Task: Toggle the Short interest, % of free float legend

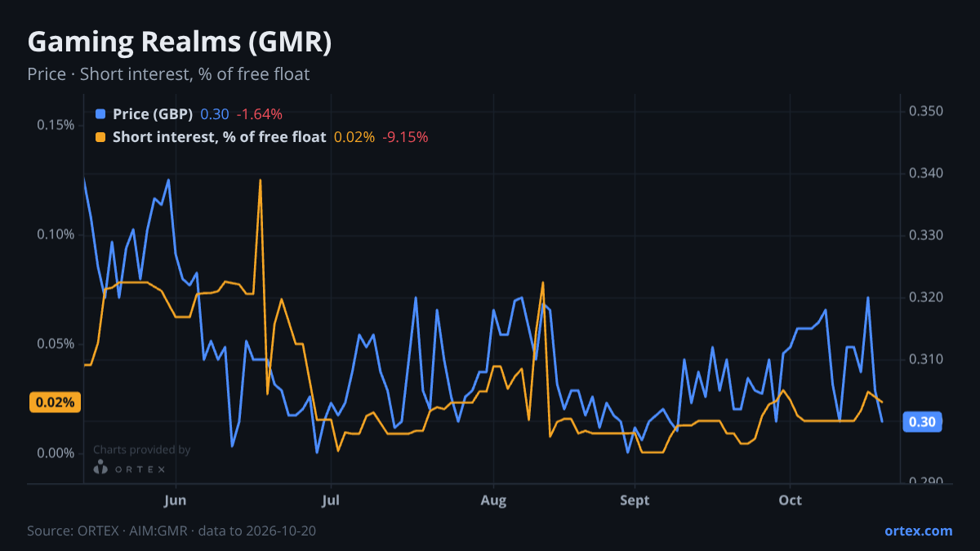Action: click(x=219, y=137)
